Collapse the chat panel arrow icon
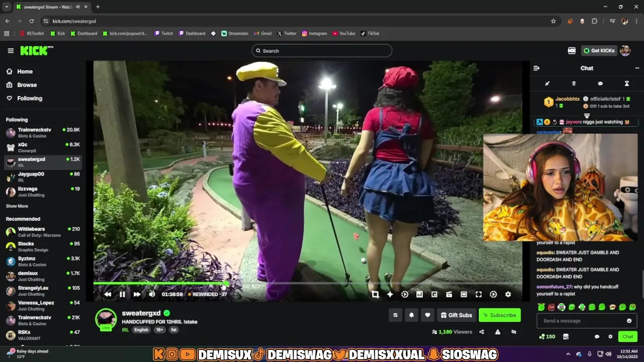The height and width of the screenshot is (362, 644). pyautogui.click(x=536, y=68)
